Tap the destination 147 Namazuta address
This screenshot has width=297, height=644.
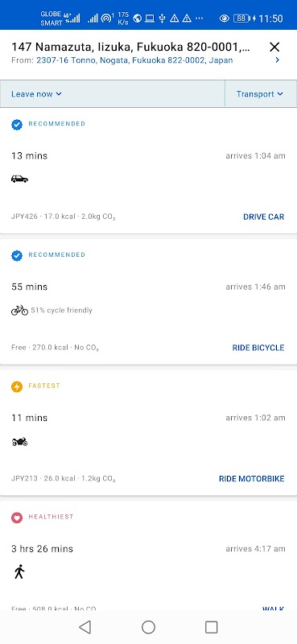pos(130,47)
